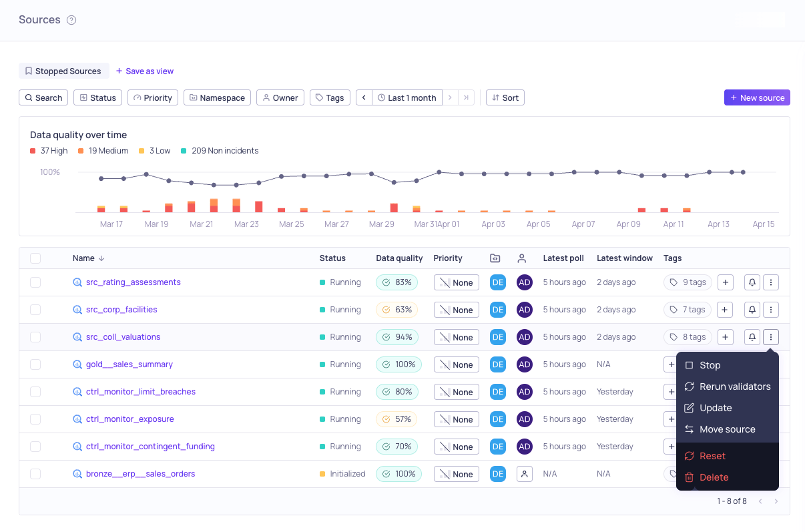Select checkbox for ctrl_monitor_exposure
Viewport: 805px width, 532px height.
[35, 419]
